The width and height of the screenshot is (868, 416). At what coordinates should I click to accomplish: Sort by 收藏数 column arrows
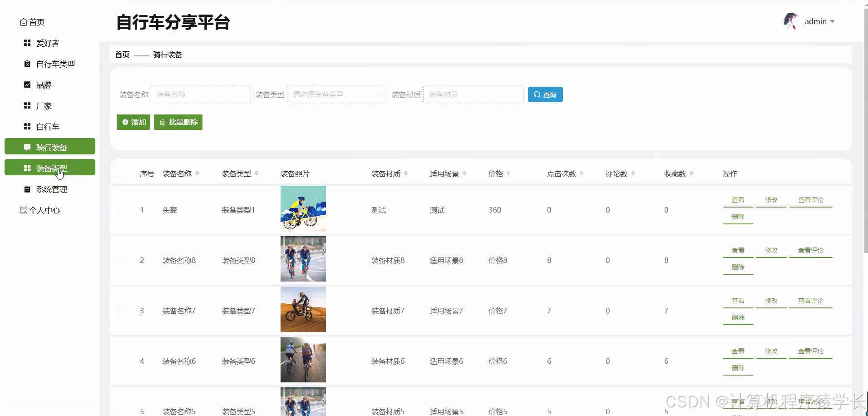(x=691, y=173)
